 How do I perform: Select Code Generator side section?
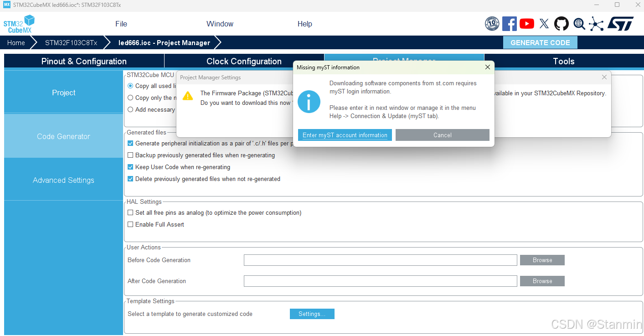tap(63, 136)
